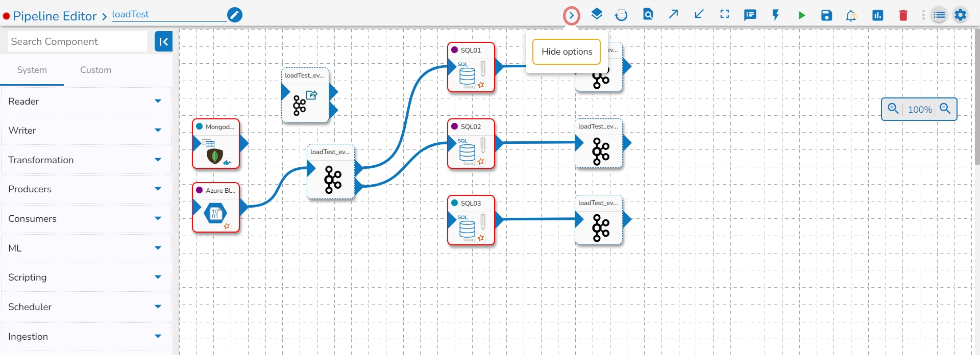Open the settings gear icon
The height and width of the screenshot is (355, 980).
coord(961,15)
